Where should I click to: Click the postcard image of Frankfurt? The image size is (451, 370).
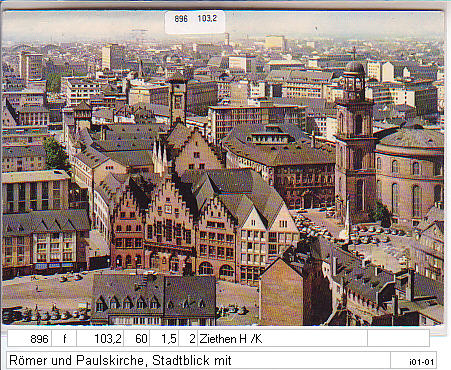[223, 168]
